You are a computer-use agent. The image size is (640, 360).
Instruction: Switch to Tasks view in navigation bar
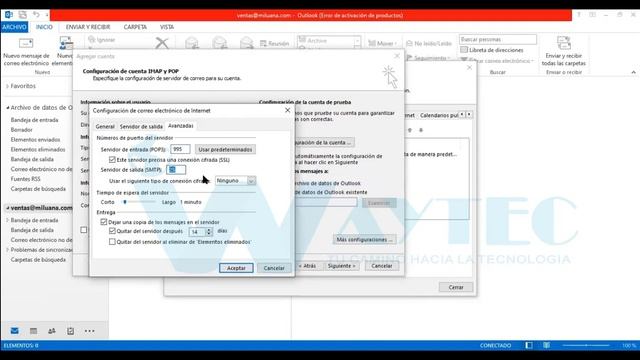click(71, 331)
